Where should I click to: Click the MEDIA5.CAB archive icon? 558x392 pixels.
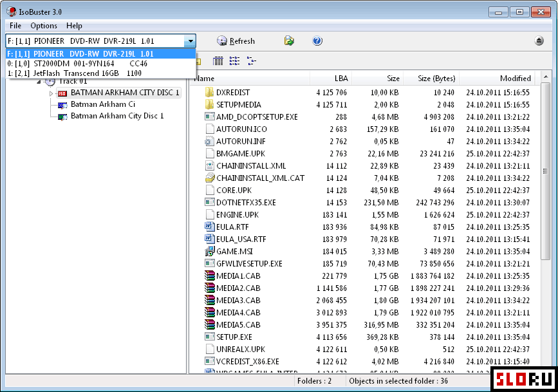(210, 324)
